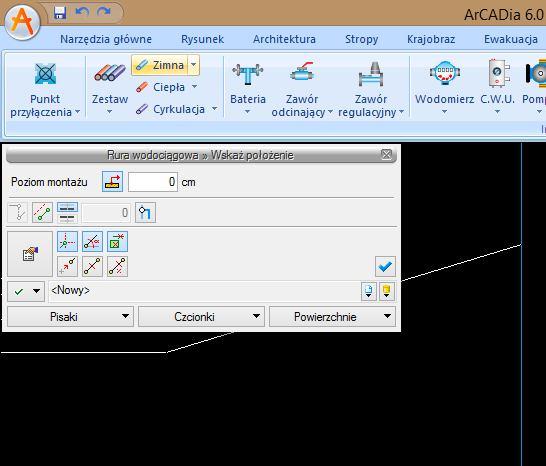
Task: Select the Wodomierz water meter tool
Action: (x=444, y=89)
